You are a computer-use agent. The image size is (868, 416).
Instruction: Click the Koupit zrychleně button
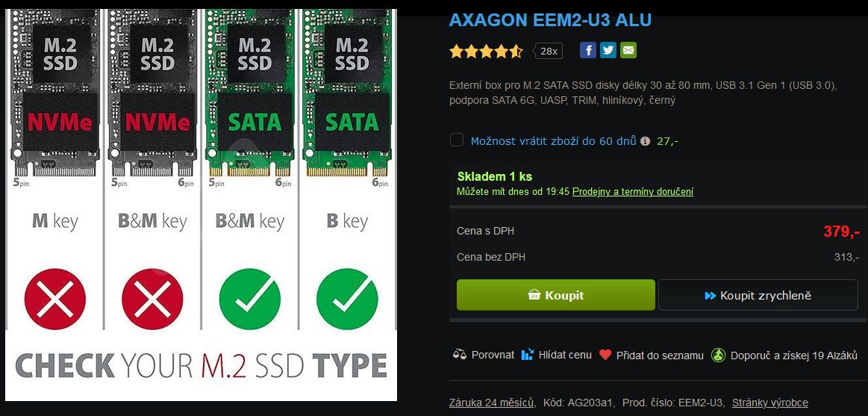(758, 295)
